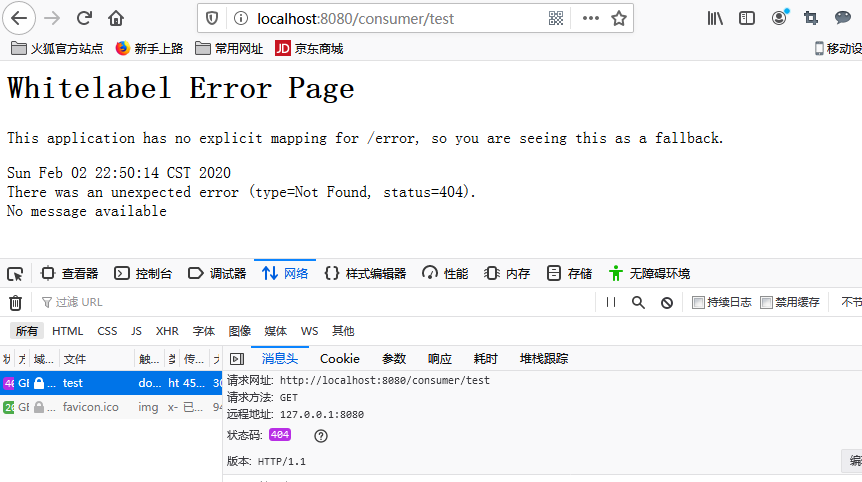
Task: Open the throttling dropdown beside 禁用缓存
Action: [x=852, y=302]
